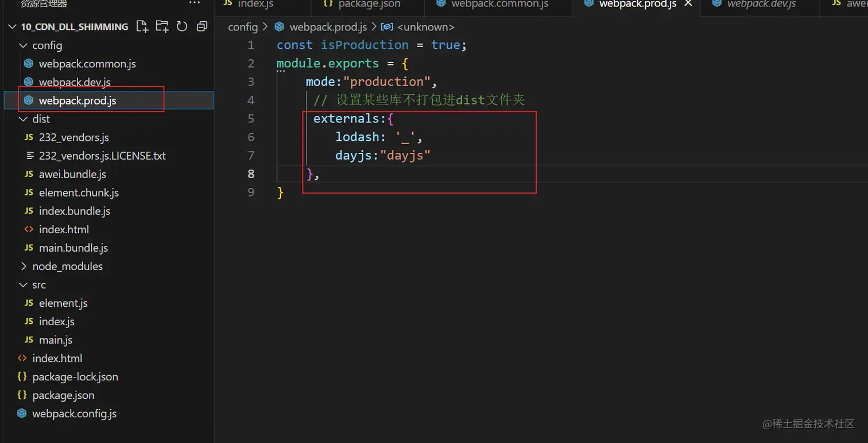Click the green comment line mentioning dist
The width and height of the screenshot is (868, 443).
tap(419, 100)
